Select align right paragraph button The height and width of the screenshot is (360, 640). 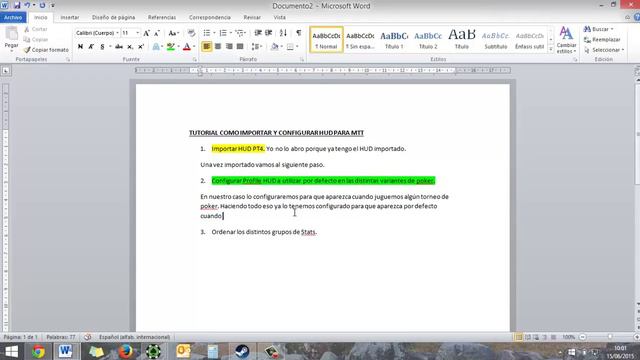pos(229,47)
